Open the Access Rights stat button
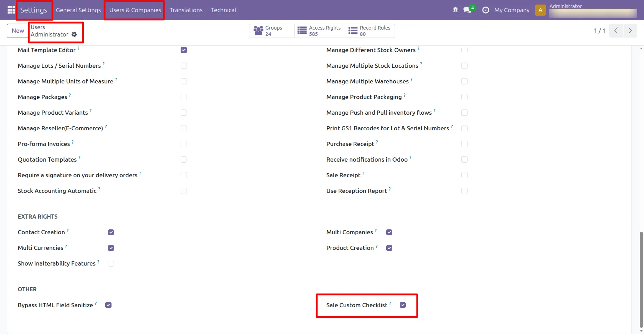 click(320, 31)
